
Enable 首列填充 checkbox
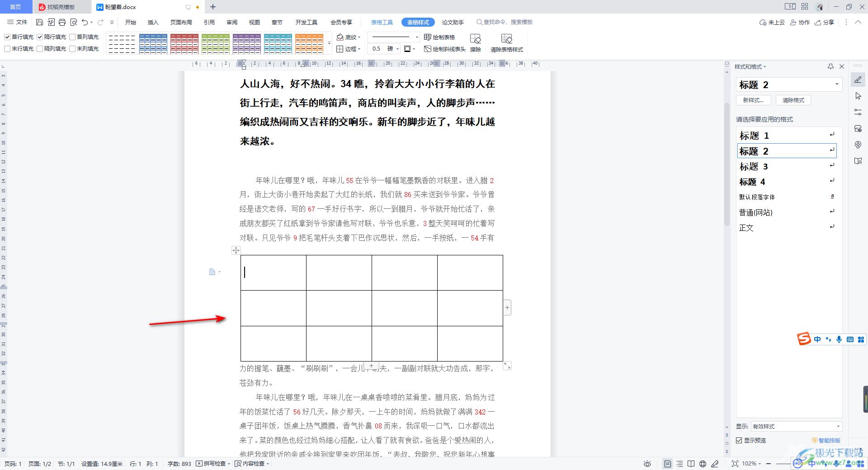(x=72, y=37)
